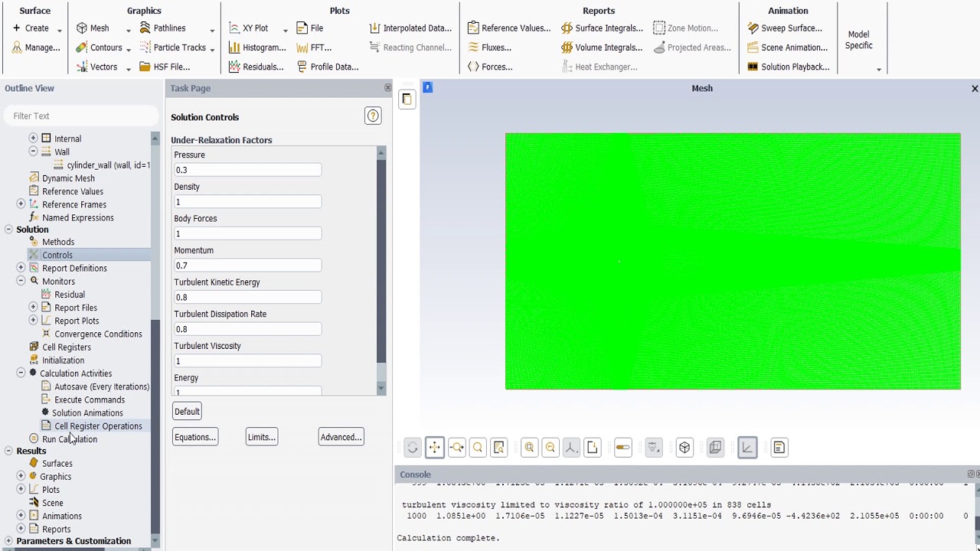Open Residuals plot settings

256,67
